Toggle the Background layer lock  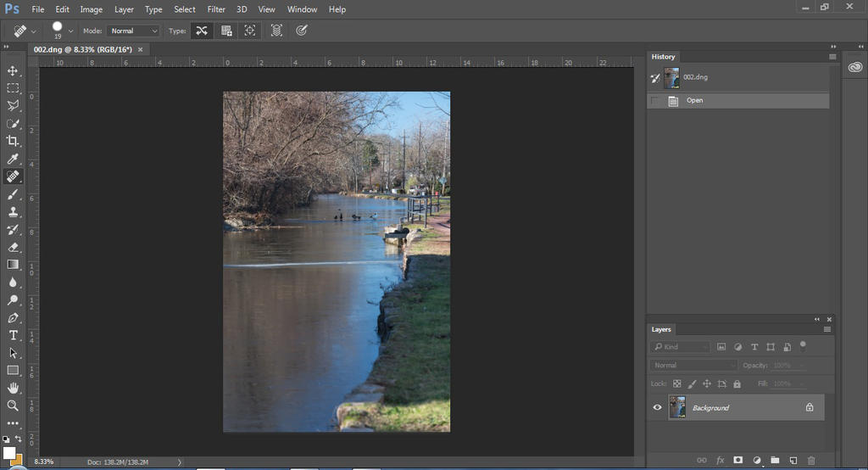810,408
